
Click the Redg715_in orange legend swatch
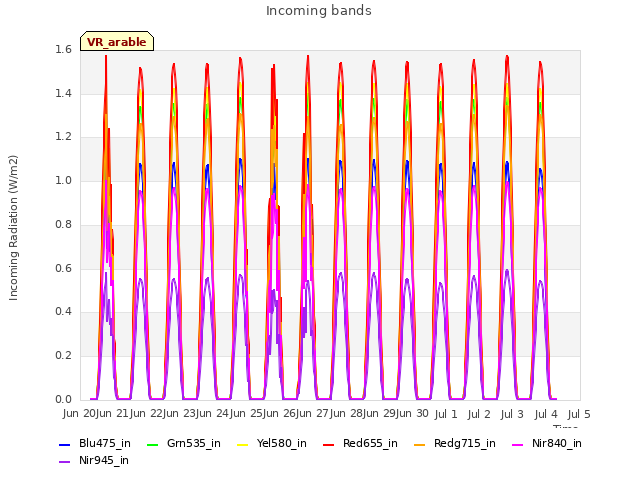point(419,444)
